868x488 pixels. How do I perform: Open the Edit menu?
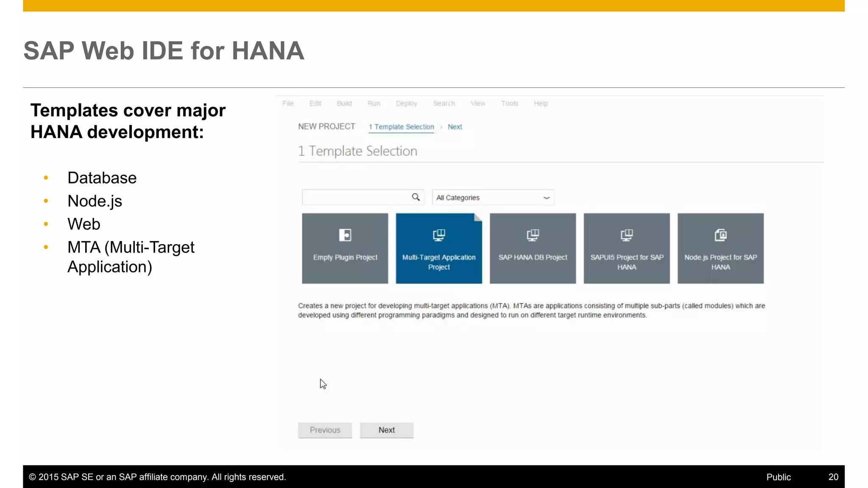click(315, 103)
